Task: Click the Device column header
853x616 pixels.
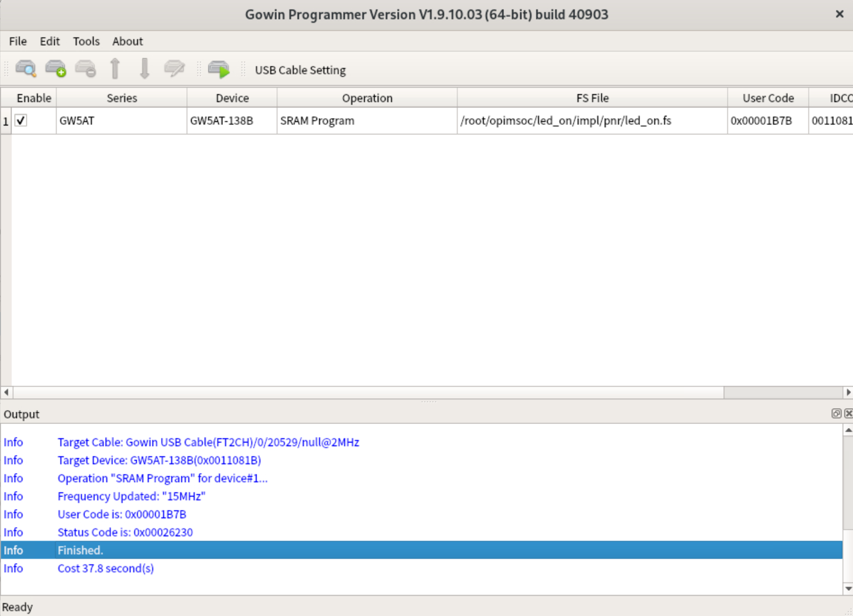Action: coord(232,98)
